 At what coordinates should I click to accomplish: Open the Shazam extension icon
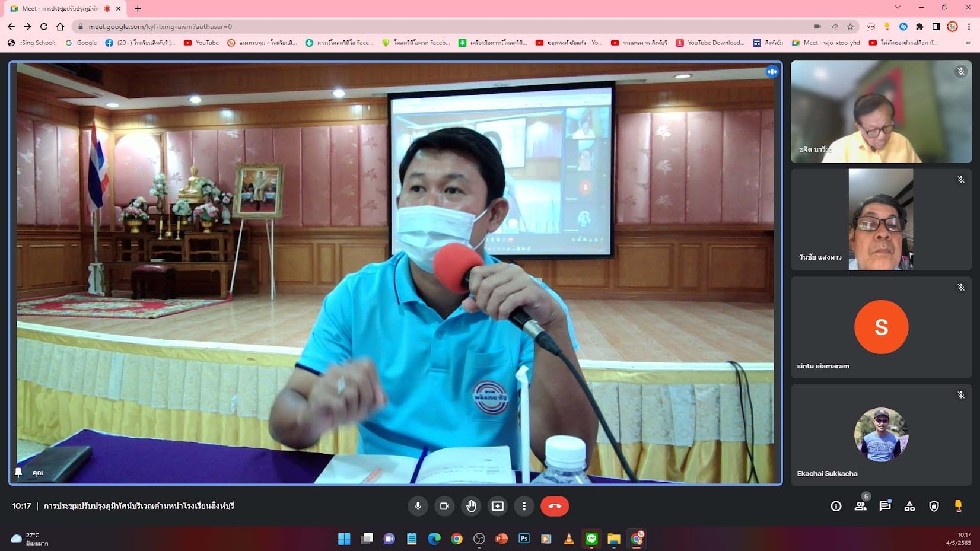point(903,27)
